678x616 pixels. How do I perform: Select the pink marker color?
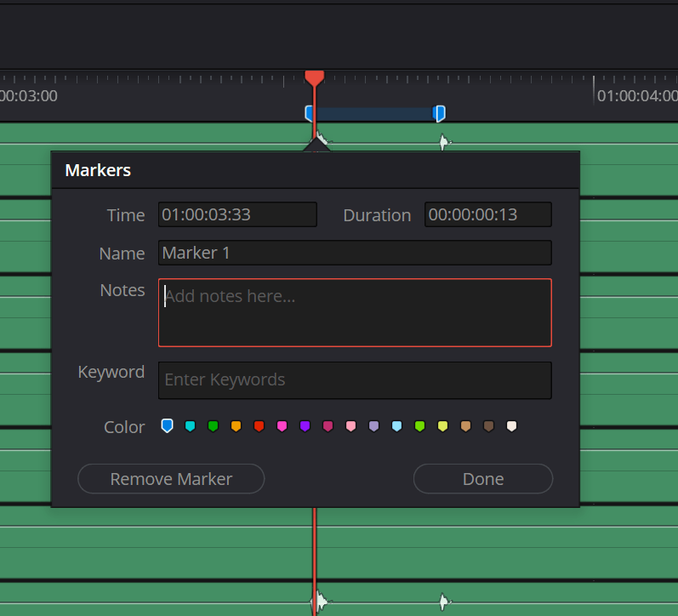[x=282, y=426]
